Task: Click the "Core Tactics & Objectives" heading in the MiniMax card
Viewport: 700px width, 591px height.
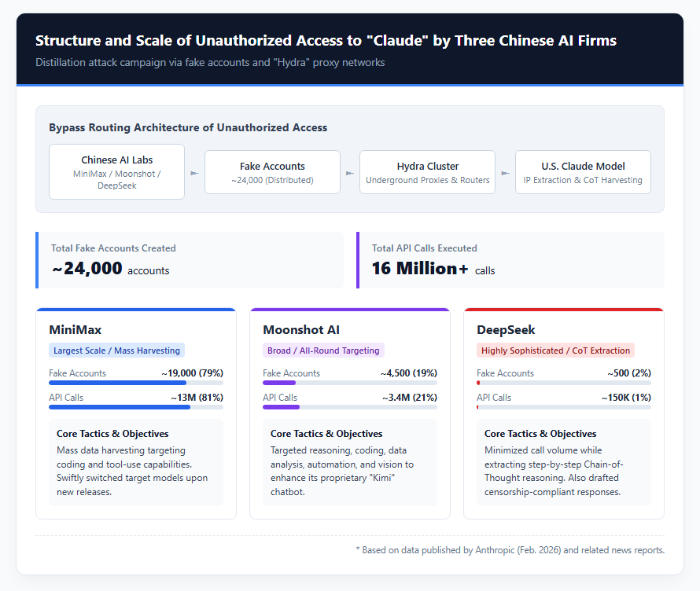Action: coord(112,434)
